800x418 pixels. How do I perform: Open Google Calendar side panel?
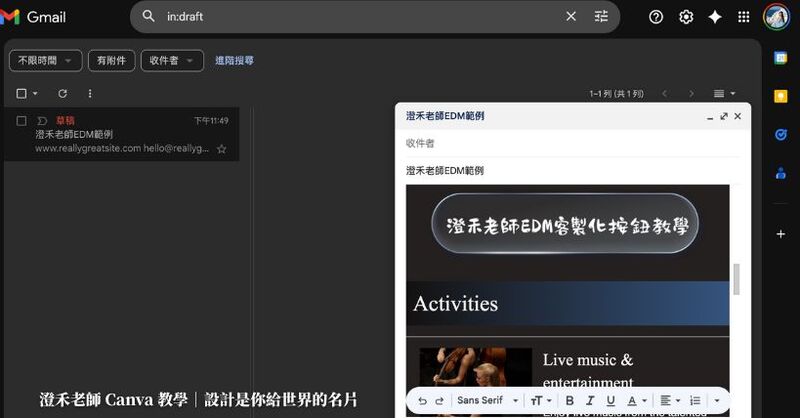click(x=781, y=58)
